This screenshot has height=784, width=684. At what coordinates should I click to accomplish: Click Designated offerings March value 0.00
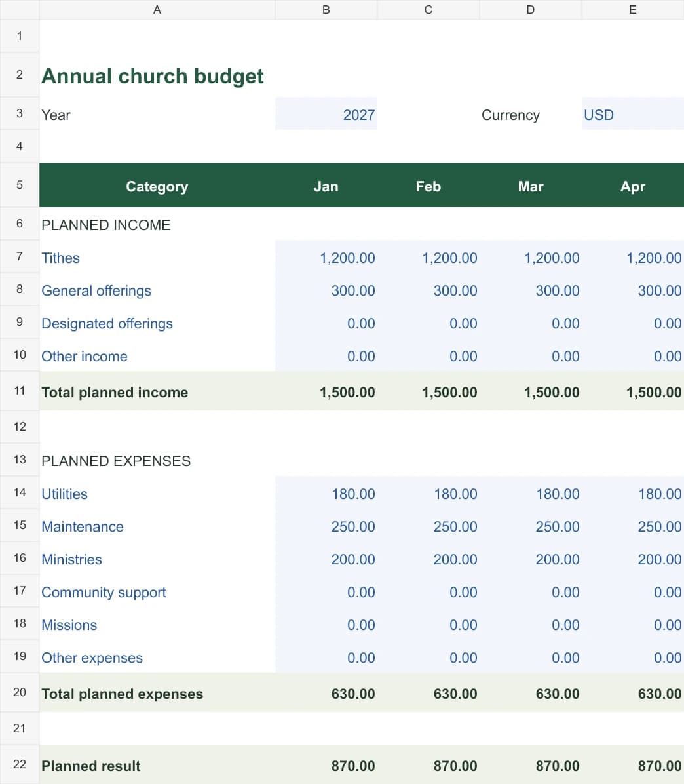click(531, 323)
